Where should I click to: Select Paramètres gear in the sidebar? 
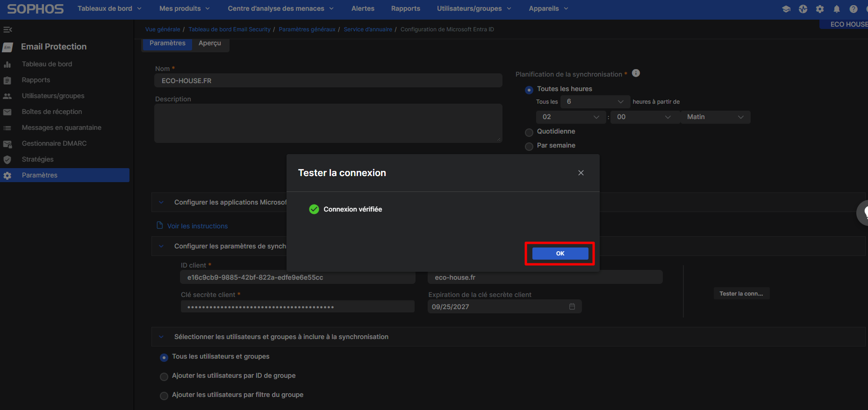[x=7, y=176]
